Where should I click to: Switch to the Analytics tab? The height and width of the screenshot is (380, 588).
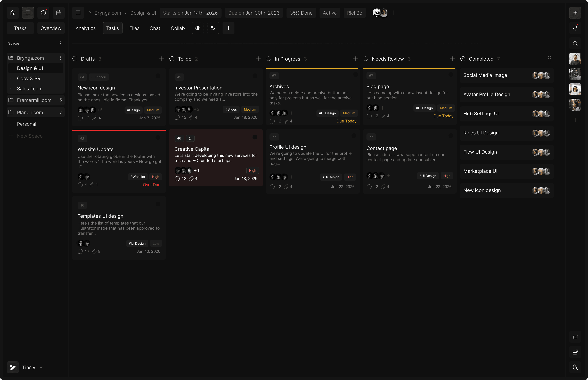tap(85, 28)
